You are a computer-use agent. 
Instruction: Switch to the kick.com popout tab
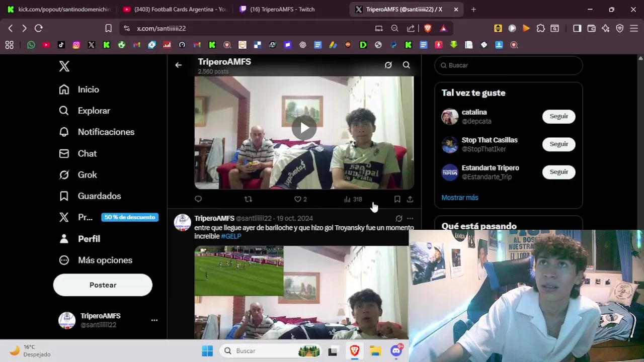(x=59, y=9)
